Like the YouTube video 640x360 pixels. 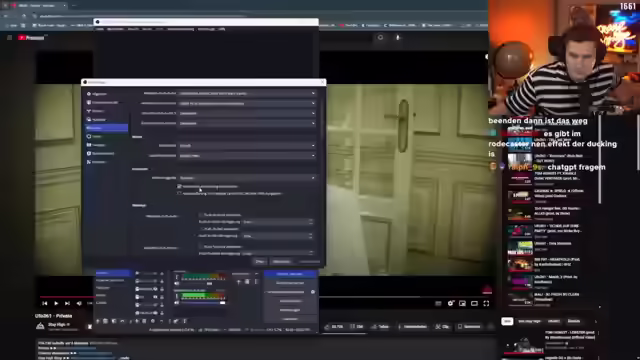pos(334,327)
